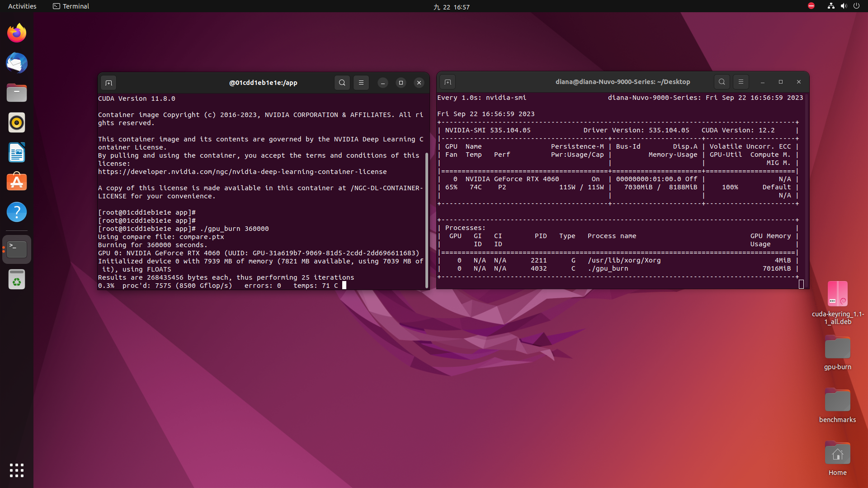The width and height of the screenshot is (868, 488).
Task: Open the Activities overview
Action: point(22,6)
